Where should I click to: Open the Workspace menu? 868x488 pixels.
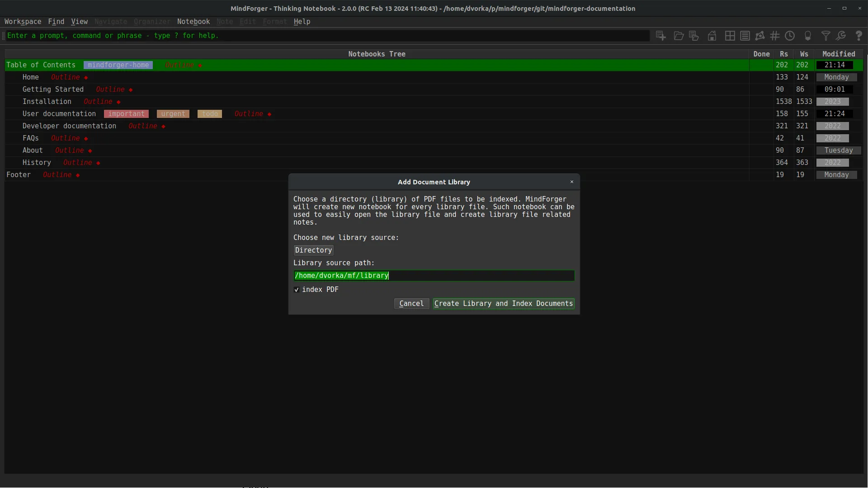click(x=23, y=22)
